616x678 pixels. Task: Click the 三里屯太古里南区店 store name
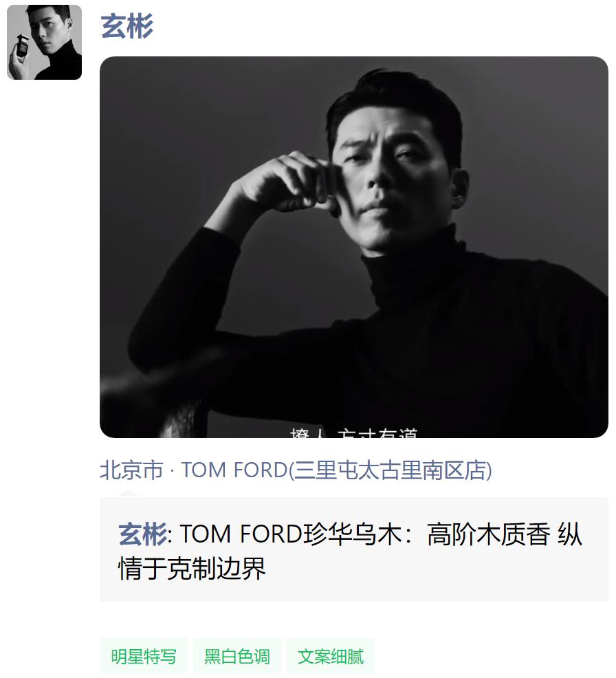[x=390, y=470]
